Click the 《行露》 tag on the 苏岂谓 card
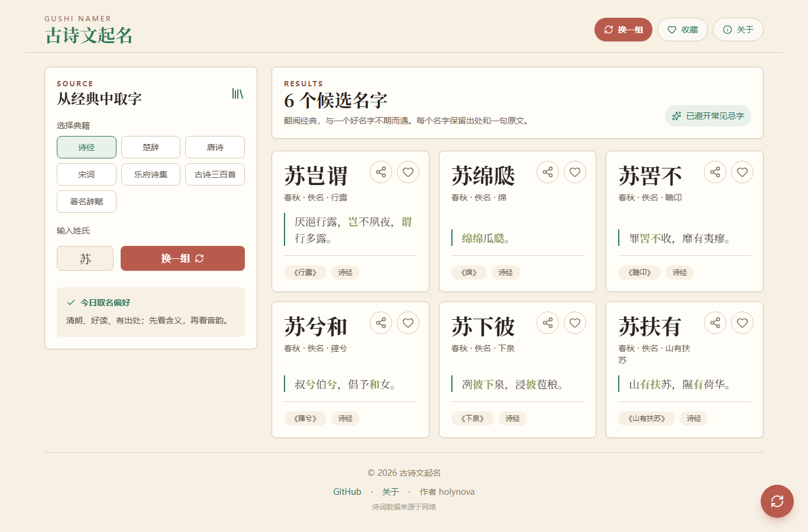808x532 pixels. click(305, 273)
